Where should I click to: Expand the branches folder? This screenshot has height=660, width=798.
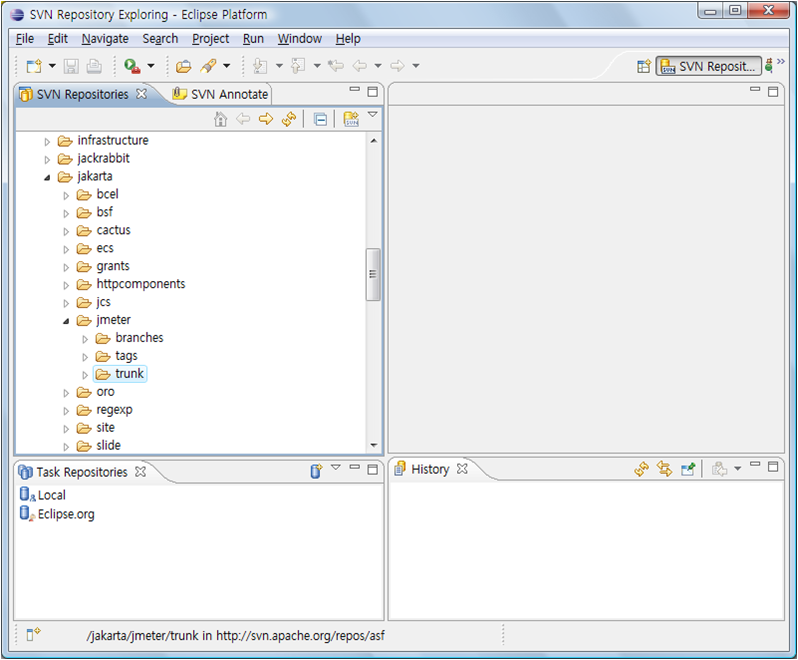tap(85, 339)
